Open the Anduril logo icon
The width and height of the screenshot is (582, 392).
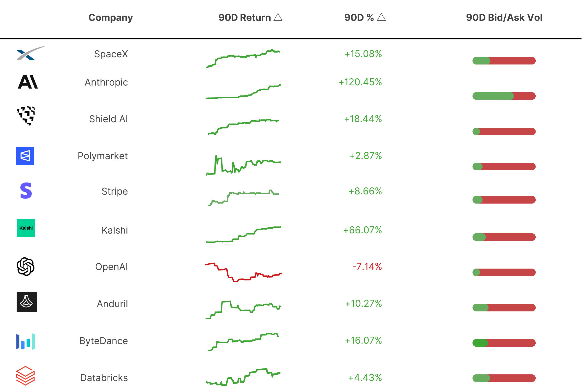27,302
